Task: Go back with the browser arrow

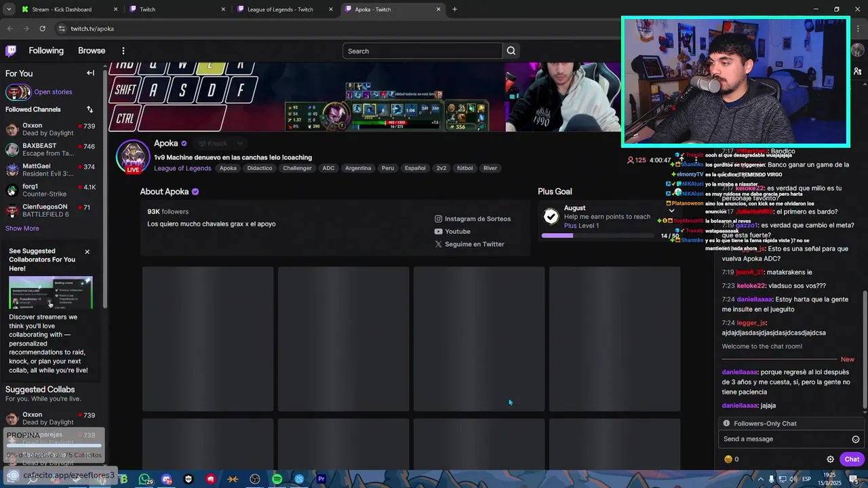Action: (10, 28)
